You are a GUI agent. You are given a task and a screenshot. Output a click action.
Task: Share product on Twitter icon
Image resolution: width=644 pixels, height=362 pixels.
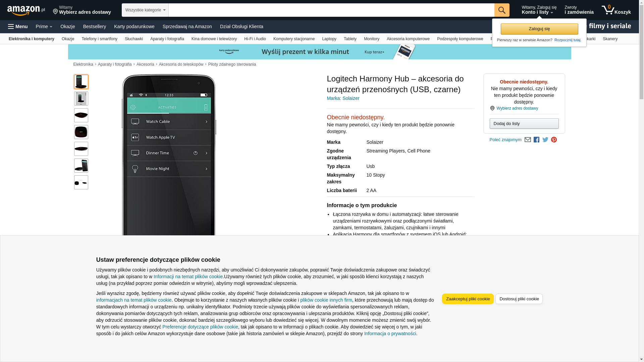[545, 140]
